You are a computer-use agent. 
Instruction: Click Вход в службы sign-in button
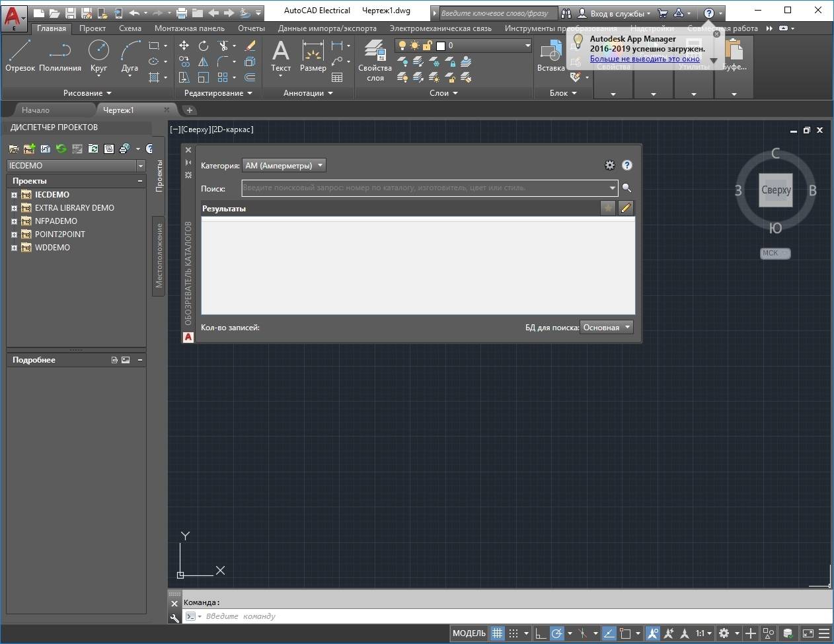click(x=615, y=13)
